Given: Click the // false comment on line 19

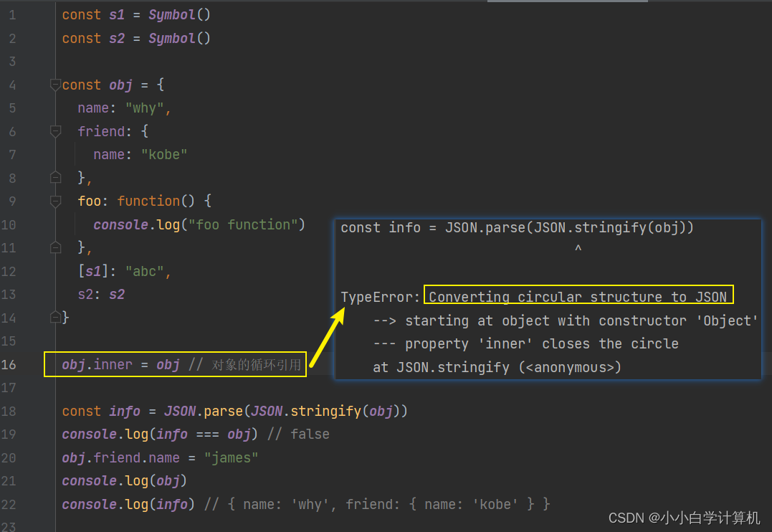Looking at the screenshot, I should (x=298, y=434).
